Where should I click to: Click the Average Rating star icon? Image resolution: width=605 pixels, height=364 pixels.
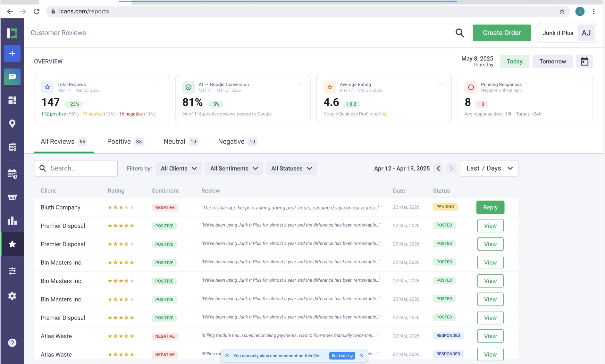330,87
